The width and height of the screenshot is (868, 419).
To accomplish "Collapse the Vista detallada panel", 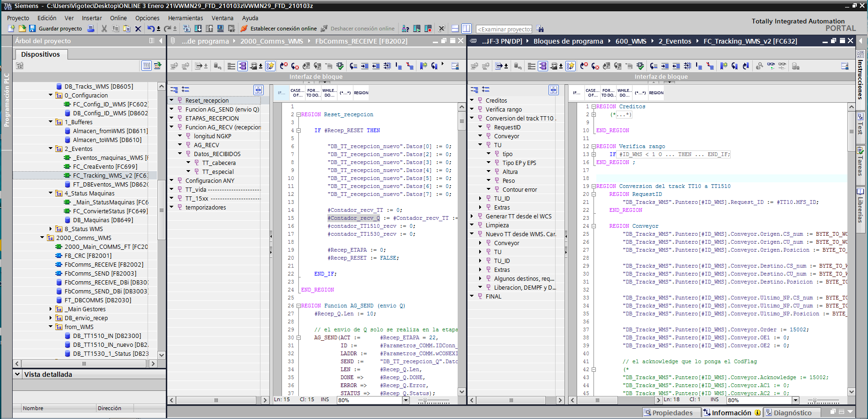I will pyautogui.click(x=17, y=374).
